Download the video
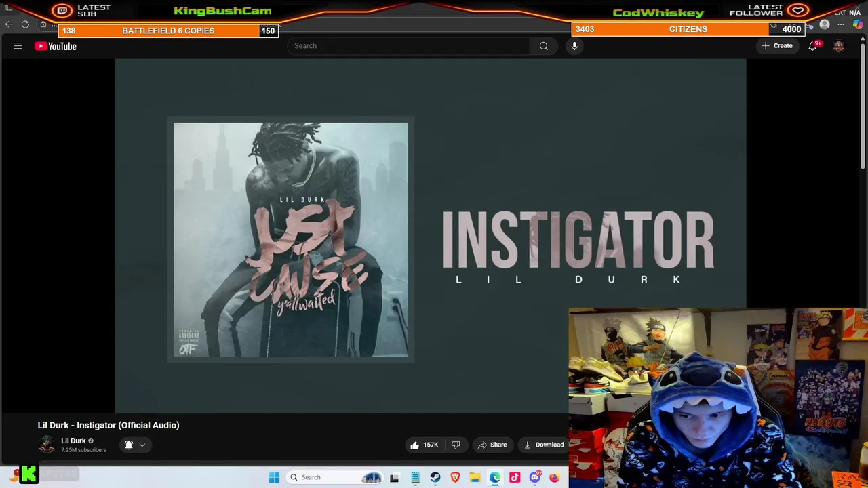868x488 pixels. tap(543, 445)
